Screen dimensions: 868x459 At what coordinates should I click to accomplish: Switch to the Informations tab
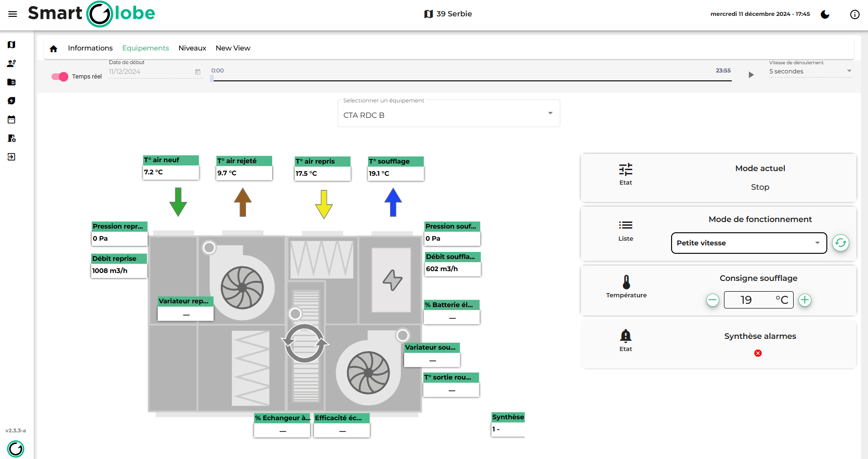coord(90,48)
